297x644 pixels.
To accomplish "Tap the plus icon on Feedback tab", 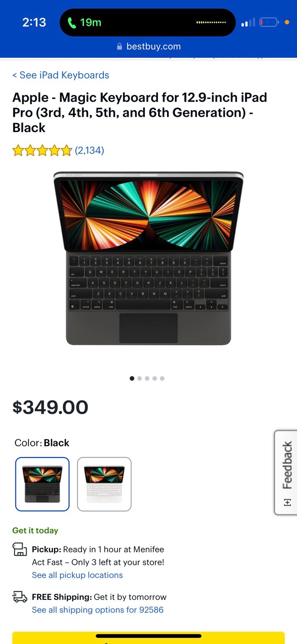I will click(x=287, y=502).
